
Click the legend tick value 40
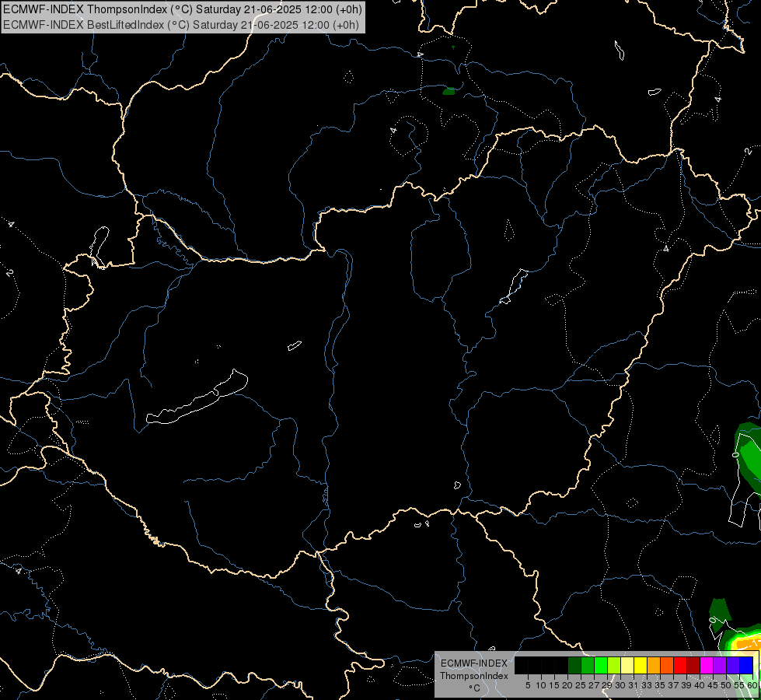click(700, 685)
